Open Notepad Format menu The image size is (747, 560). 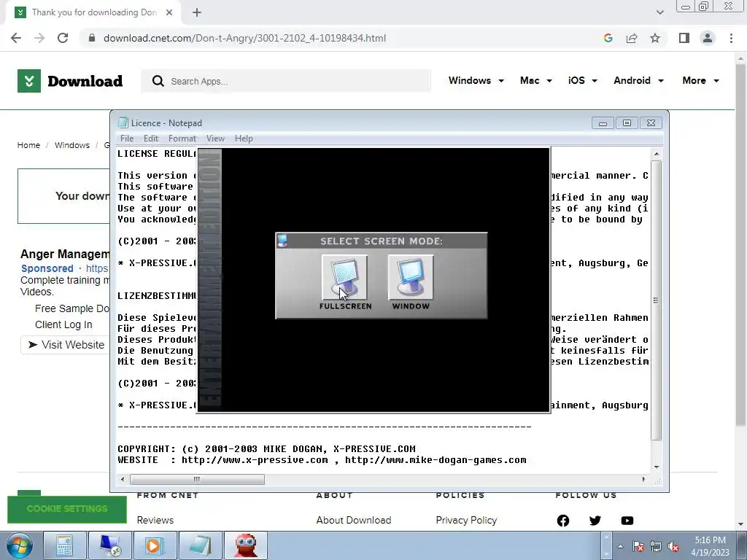[x=182, y=139]
